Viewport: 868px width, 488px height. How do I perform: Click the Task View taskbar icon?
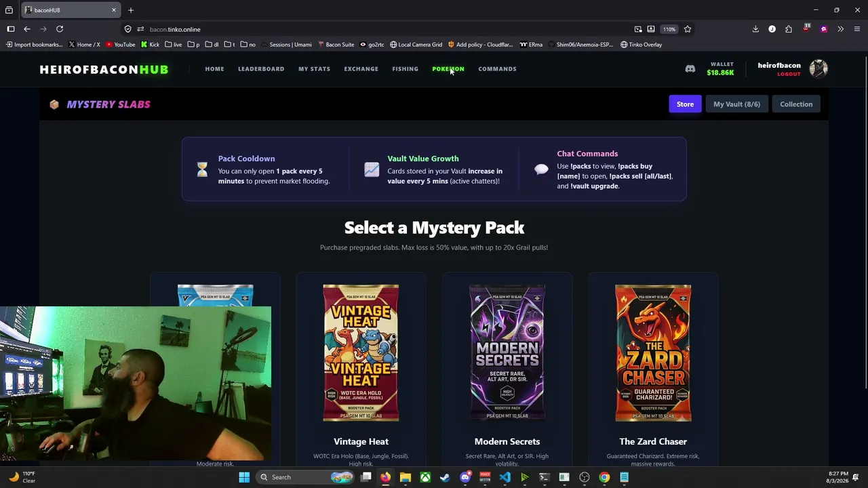366,477
